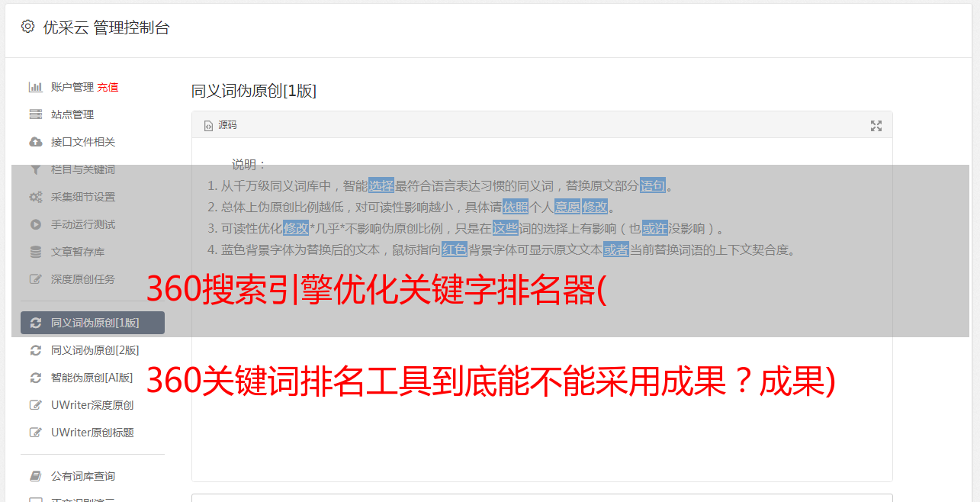Open UWriter原创标题 sidebar entry
Screen dimensions: 980x502
pyautogui.click(x=92, y=433)
